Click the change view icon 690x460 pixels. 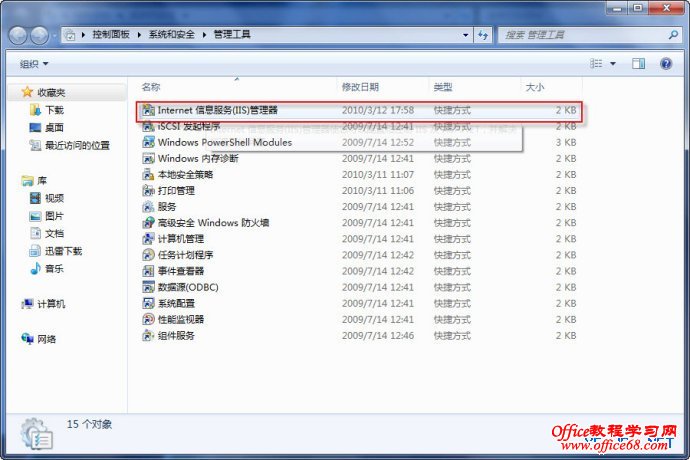(596, 64)
